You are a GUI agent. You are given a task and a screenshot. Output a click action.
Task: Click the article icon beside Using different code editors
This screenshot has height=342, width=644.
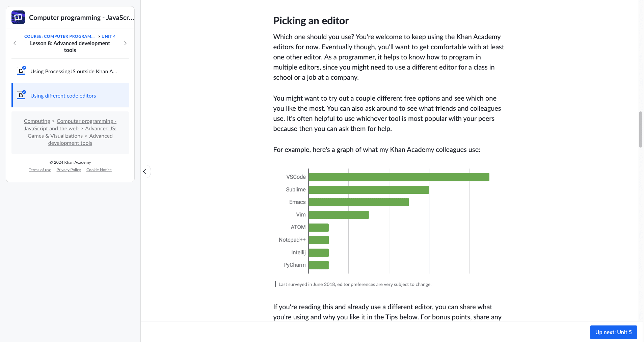pyautogui.click(x=21, y=95)
